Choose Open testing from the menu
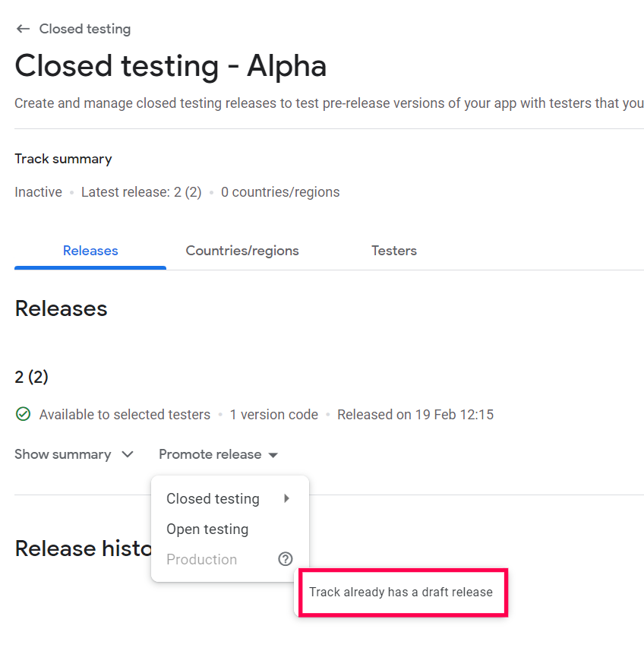 coord(207,529)
